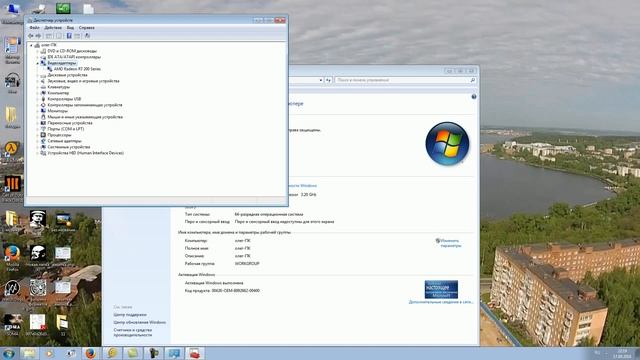Click the magnifier icon in System window search
640x360 pixels.
tap(473, 80)
